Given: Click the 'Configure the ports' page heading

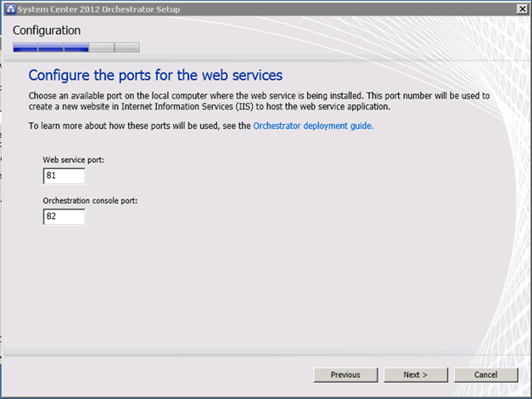Looking at the screenshot, I should click(x=155, y=75).
